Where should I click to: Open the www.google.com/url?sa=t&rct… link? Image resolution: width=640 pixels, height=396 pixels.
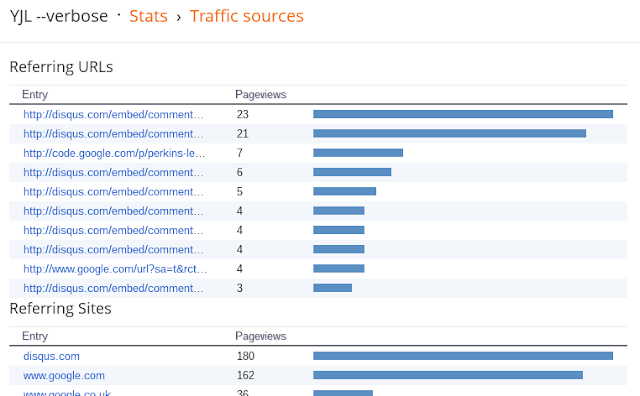(115, 269)
